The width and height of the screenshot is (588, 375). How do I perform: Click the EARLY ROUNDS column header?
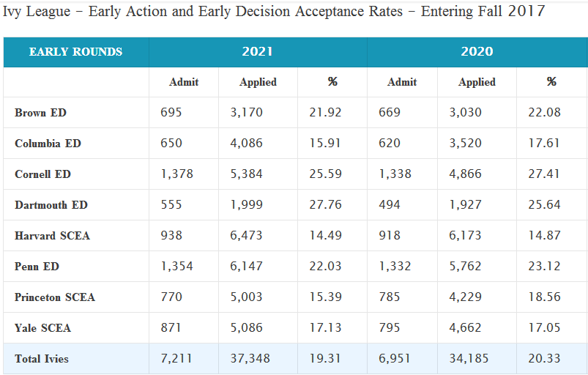[x=76, y=52]
